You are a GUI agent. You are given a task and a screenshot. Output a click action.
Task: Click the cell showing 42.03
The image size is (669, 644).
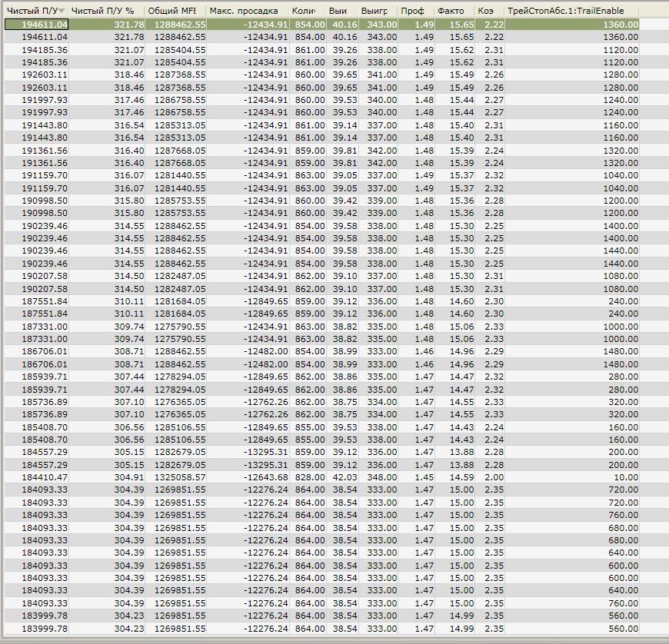[342, 477]
